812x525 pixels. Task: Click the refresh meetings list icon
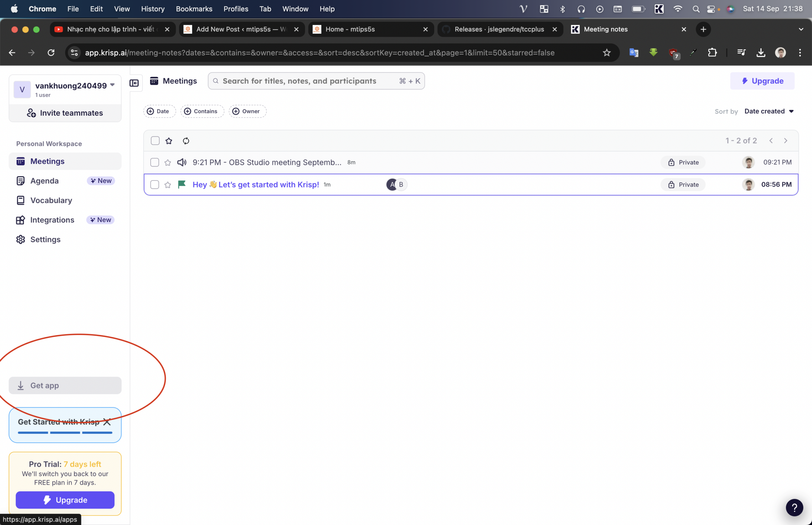pos(186,141)
